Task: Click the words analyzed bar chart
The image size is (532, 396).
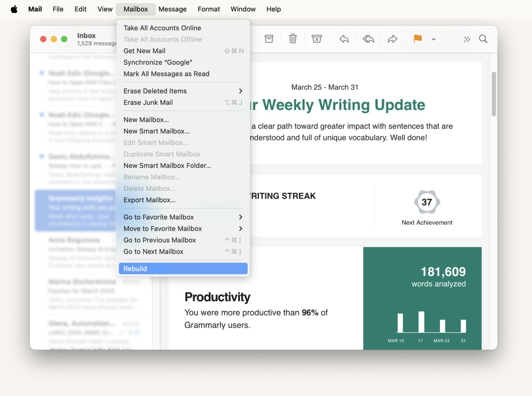Action: (x=431, y=322)
